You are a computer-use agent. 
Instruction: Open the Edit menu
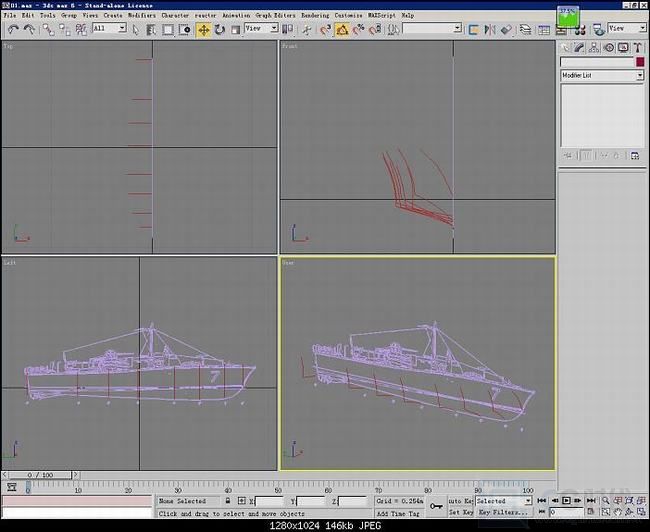[28, 15]
